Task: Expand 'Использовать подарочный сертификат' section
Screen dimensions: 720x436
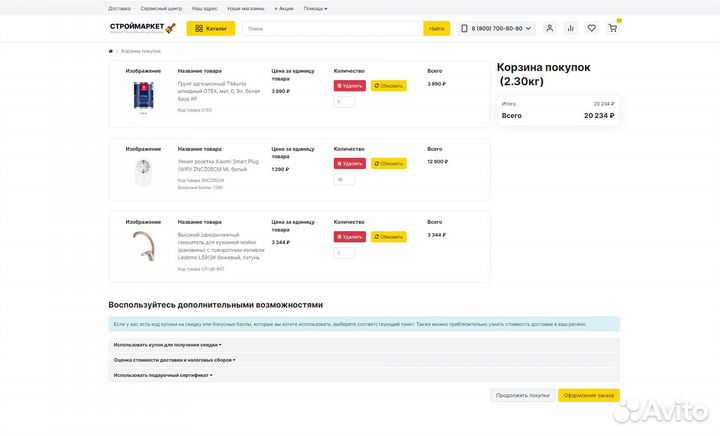Action: 161,375
